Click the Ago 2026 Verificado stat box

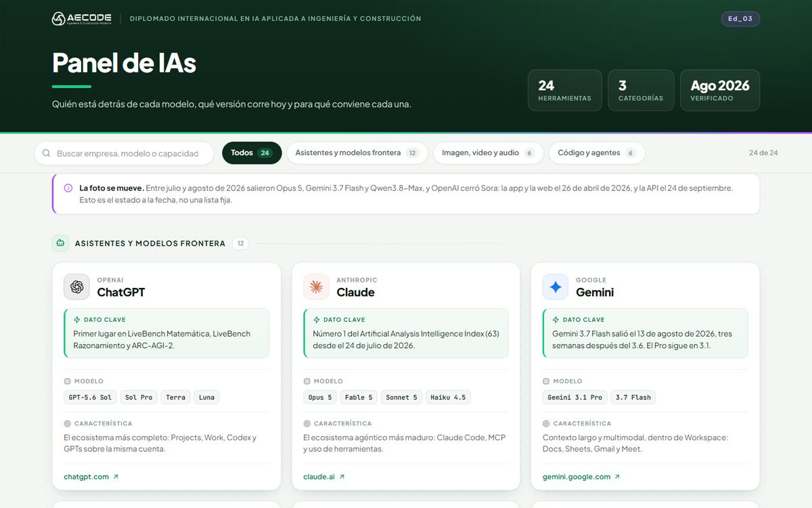pyautogui.click(x=720, y=90)
